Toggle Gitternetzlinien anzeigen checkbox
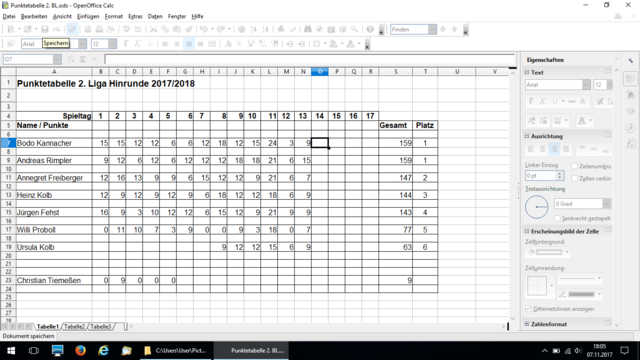 [528, 309]
